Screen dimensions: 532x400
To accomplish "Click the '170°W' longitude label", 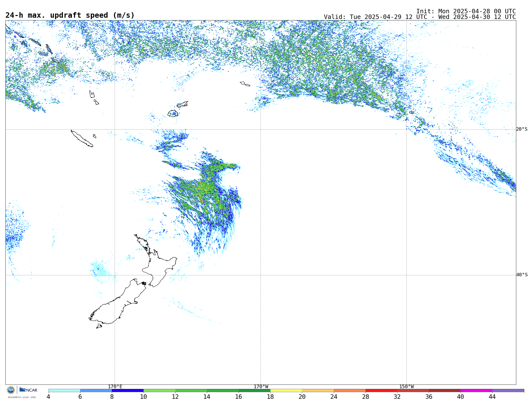I will pos(261,386).
